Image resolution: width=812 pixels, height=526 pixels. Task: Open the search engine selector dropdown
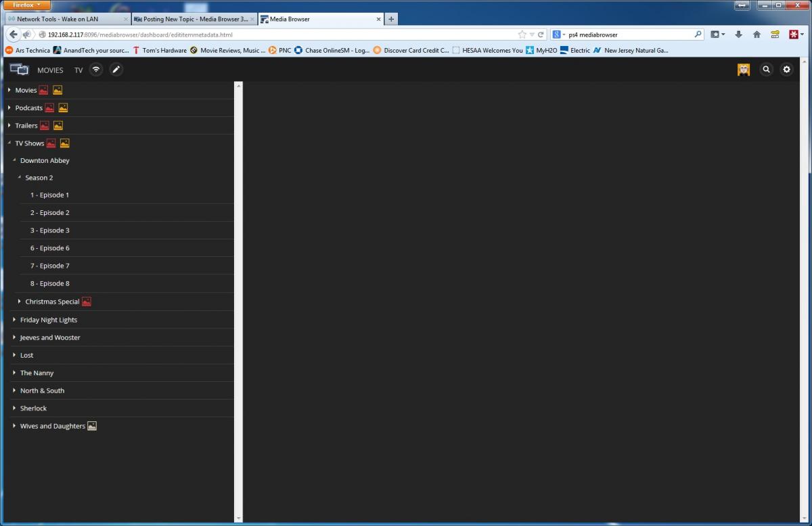tap(559, 34)
